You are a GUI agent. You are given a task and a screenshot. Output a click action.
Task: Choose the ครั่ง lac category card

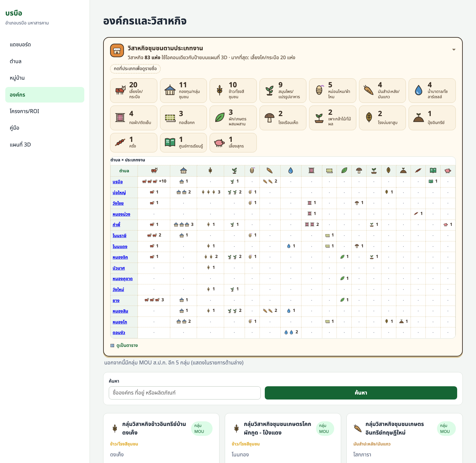(134, 143)
